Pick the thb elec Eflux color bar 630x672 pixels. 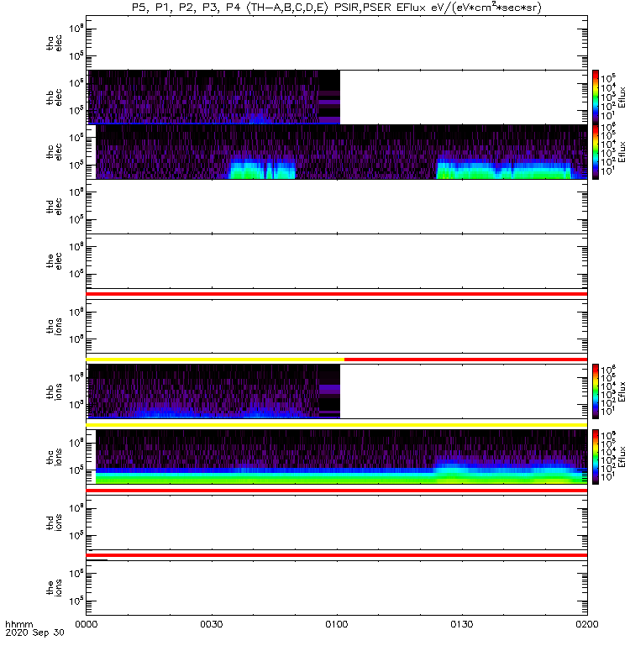(596, 97)
